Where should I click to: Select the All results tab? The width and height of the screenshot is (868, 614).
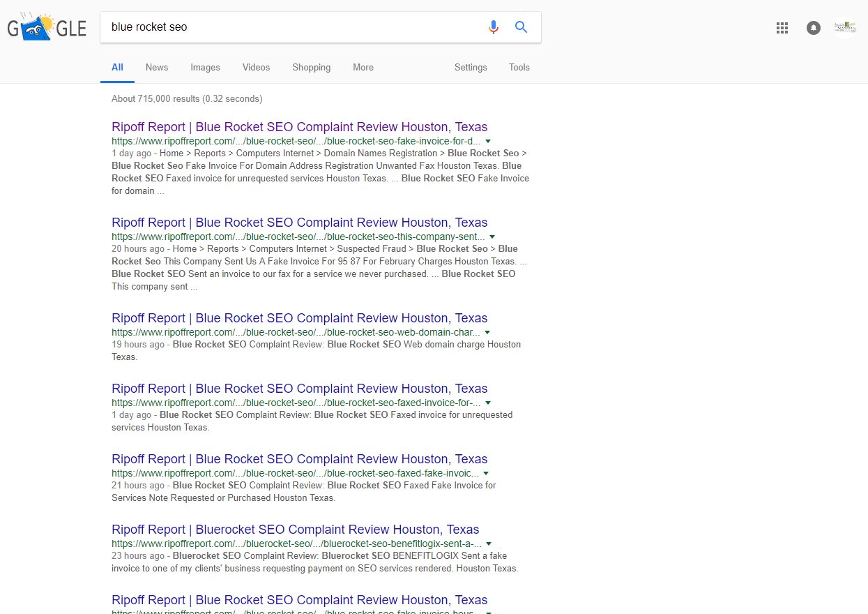[117, 68]
